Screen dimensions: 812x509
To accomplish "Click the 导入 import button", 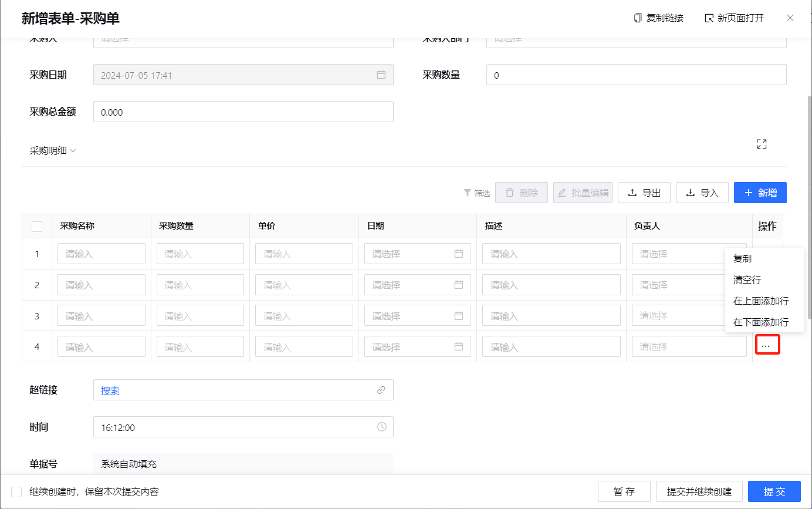I will (702, 193).
